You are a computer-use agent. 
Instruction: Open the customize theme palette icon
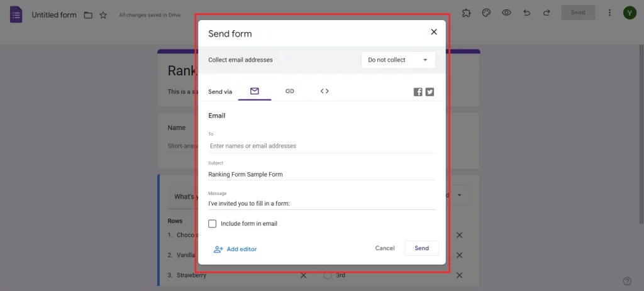click(486, 13)
